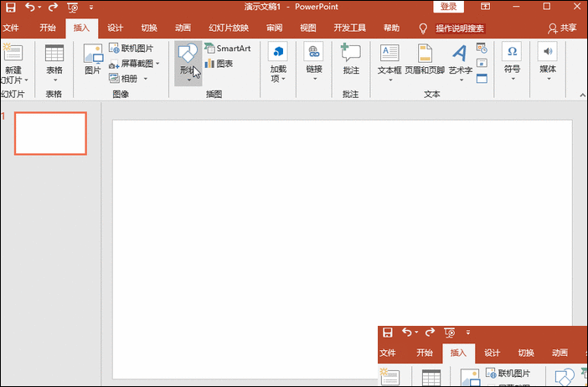The width and height of the screenshot is (588, 387).
Task: Open the 审阅 review tab
Action: point(274,28)
